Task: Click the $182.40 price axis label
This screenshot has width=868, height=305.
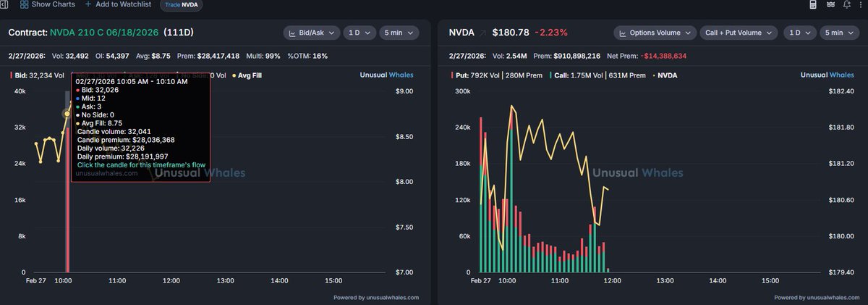Action: (x=843, y=91)
